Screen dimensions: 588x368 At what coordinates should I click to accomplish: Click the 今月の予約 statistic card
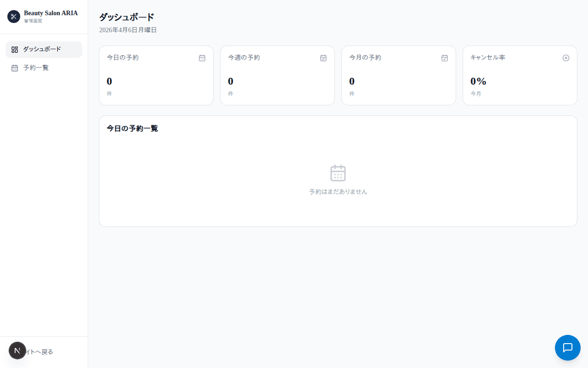click(x=399, y=75)
